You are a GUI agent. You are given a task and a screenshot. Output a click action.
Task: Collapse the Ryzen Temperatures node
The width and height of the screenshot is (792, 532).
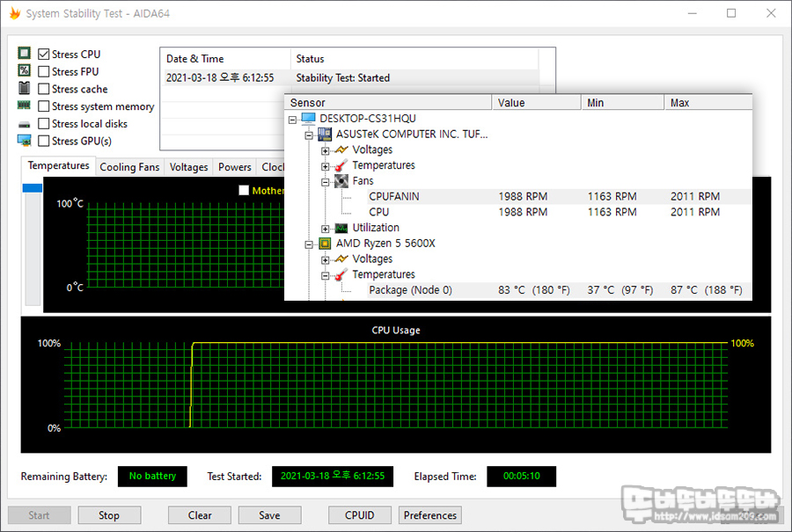pos(326,276)
